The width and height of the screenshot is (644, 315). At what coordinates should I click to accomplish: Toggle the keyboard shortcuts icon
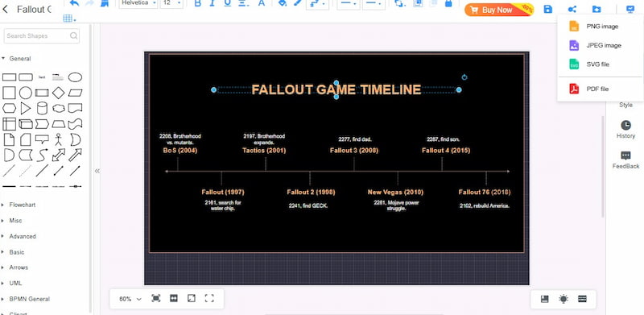coord(582,299)
